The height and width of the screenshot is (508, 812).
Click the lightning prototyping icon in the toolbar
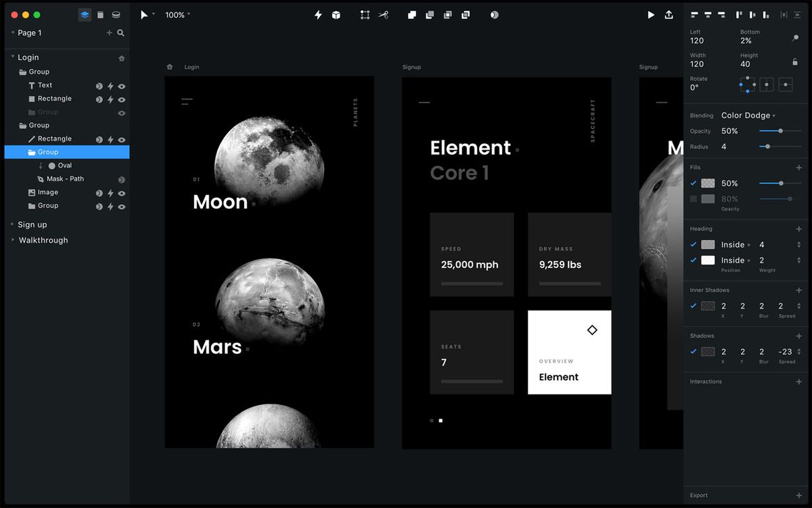[x=318, y=14]
